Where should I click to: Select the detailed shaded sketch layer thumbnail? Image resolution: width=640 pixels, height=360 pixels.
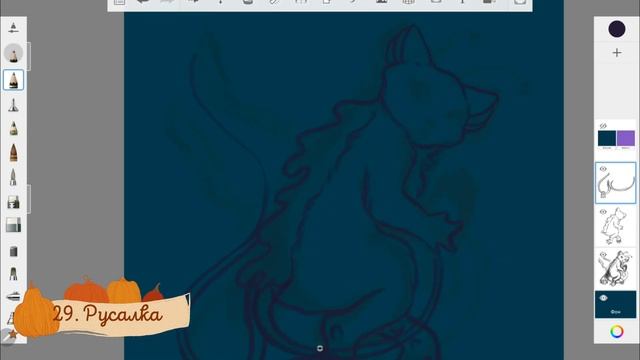coord(616,268)
